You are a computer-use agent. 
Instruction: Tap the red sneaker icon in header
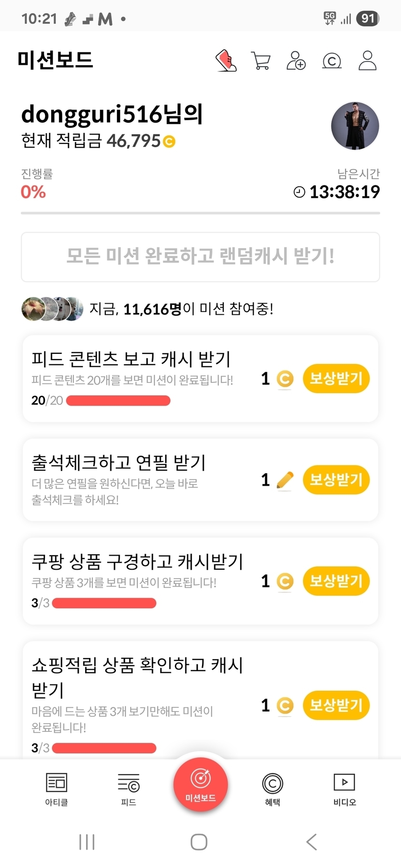coord(226,61)
